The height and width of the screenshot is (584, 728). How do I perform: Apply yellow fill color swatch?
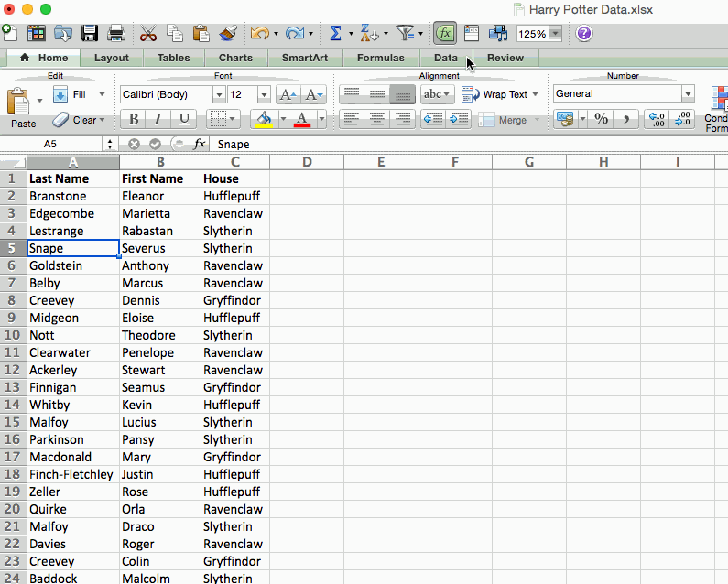264,119
